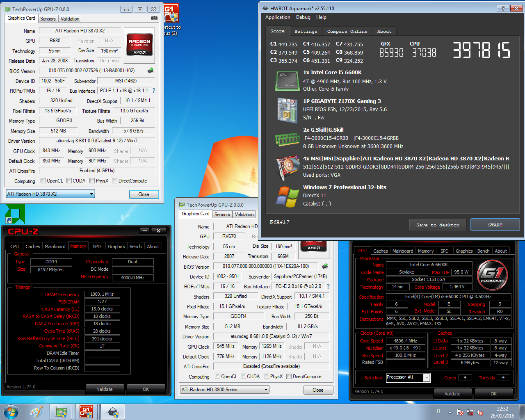525x420 pixels.
Task: Enable CUDA checkbox in top GPU-Z
Action: click(x=69, y=181)
